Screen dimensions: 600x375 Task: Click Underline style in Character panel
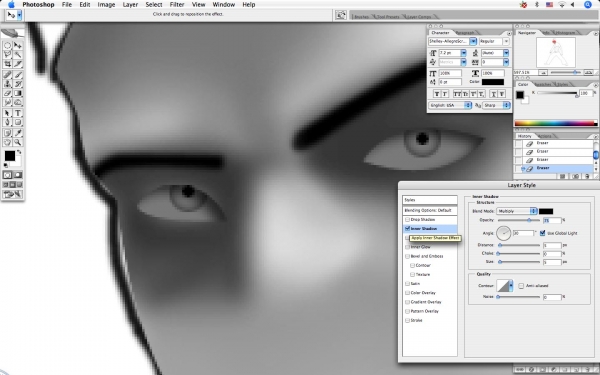pyautogui.click(x=494, y=94)
